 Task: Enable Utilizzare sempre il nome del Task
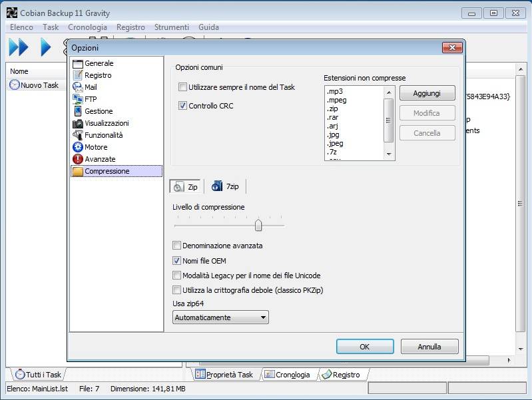click(183, 87)
